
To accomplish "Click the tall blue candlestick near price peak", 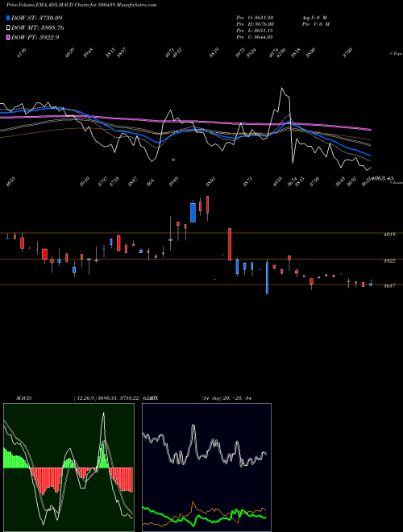I will tap(193, 212).
